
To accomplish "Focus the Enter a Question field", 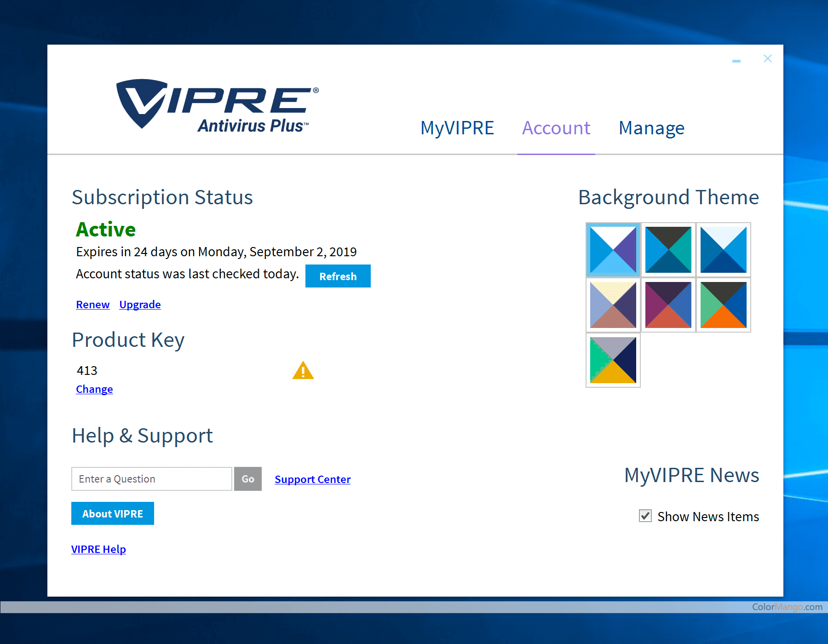I will tap(152, 479).
